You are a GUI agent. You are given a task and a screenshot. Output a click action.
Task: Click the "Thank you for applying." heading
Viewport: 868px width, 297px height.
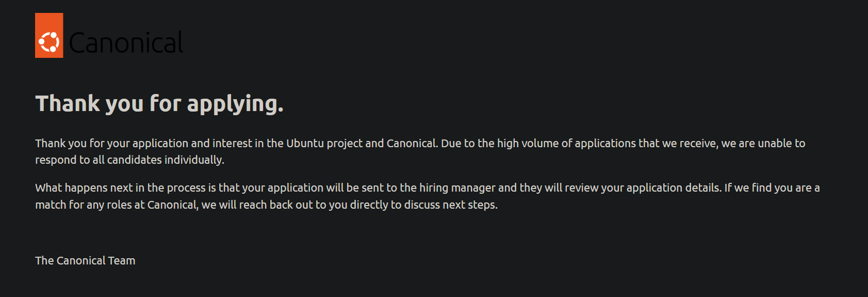tap(159, 104)
